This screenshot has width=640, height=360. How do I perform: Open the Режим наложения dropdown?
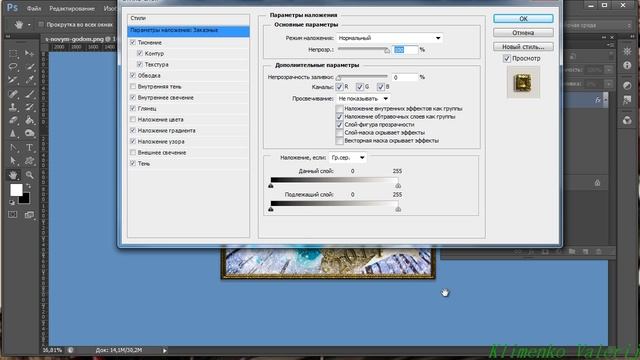[389, 38]
